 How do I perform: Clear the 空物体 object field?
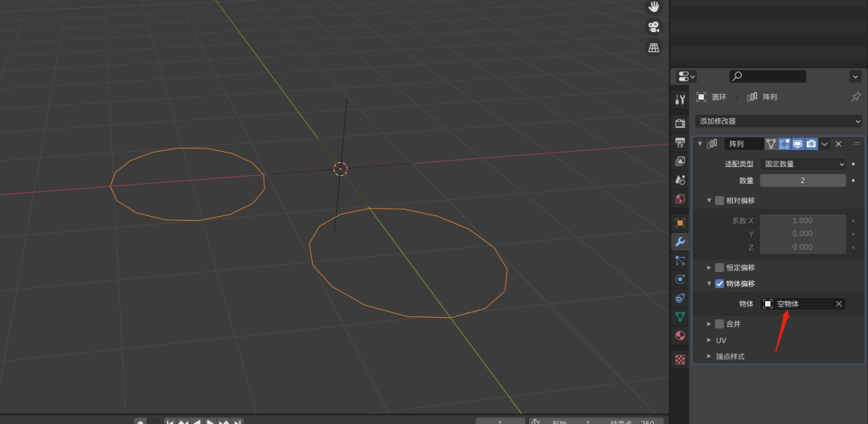tap(838, 304)
